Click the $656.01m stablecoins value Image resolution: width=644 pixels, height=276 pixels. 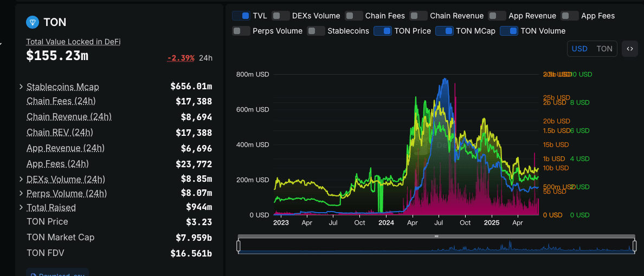(x=191, y=86)
